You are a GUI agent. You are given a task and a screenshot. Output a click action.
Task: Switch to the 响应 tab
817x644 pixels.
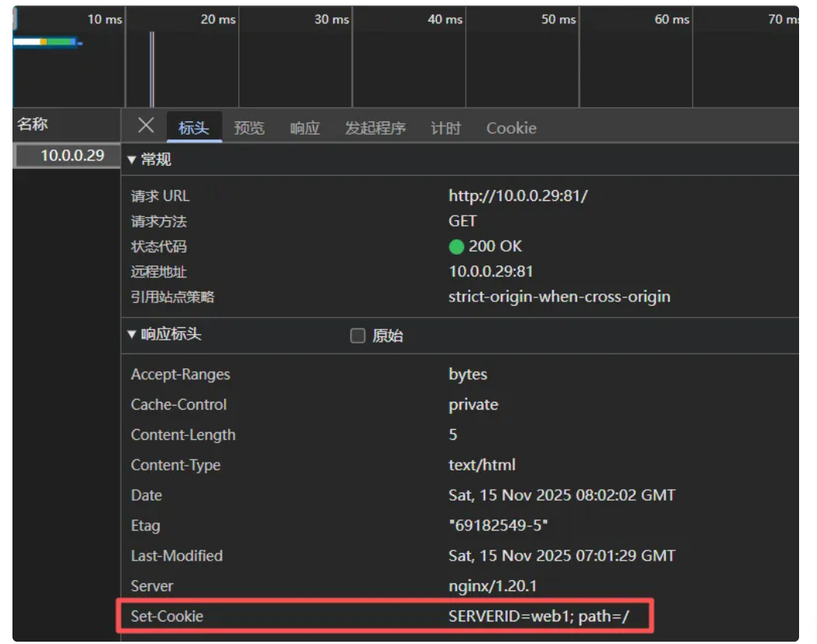click(x=305, y=128)
